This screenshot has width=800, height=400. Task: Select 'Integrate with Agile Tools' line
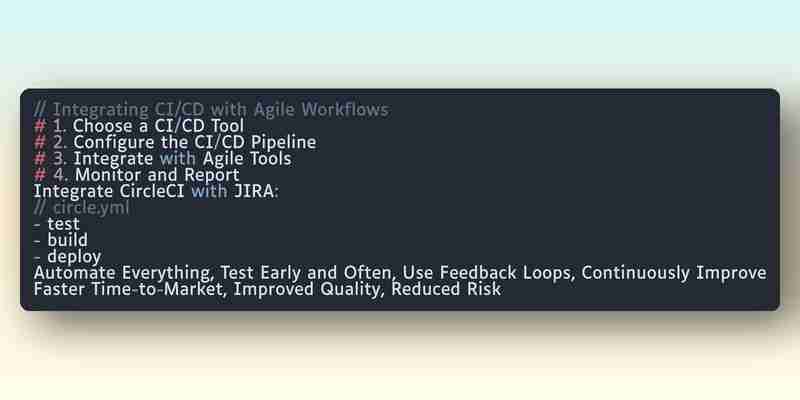(162, 159)
